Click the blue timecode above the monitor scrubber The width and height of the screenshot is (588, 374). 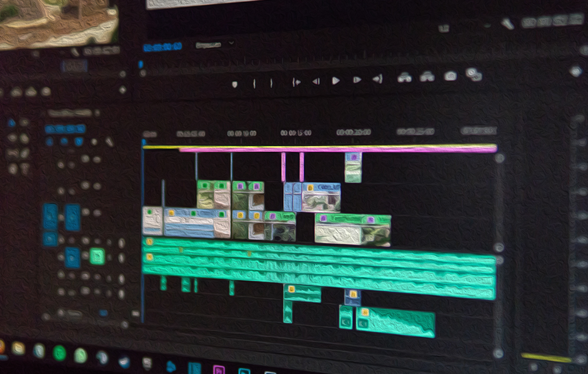point(162,46)
